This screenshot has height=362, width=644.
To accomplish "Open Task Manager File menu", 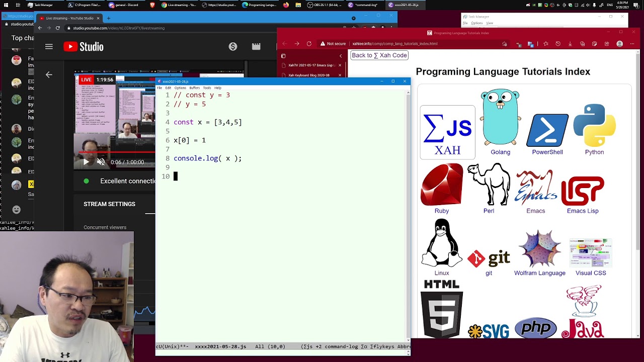I will 465,23.
